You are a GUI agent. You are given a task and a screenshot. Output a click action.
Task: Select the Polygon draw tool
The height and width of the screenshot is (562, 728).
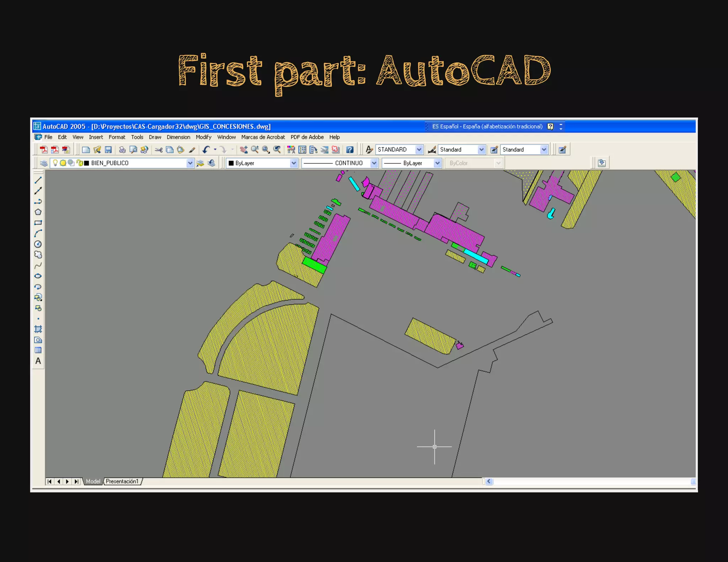(x=38, y=212)
